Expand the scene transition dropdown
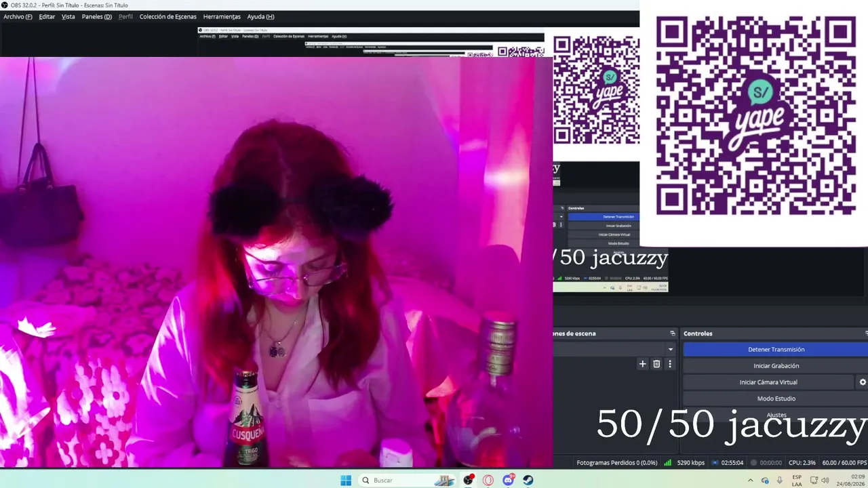Image resolution: width=868 pixels, height=488 pixels. [x=671, y=350]
